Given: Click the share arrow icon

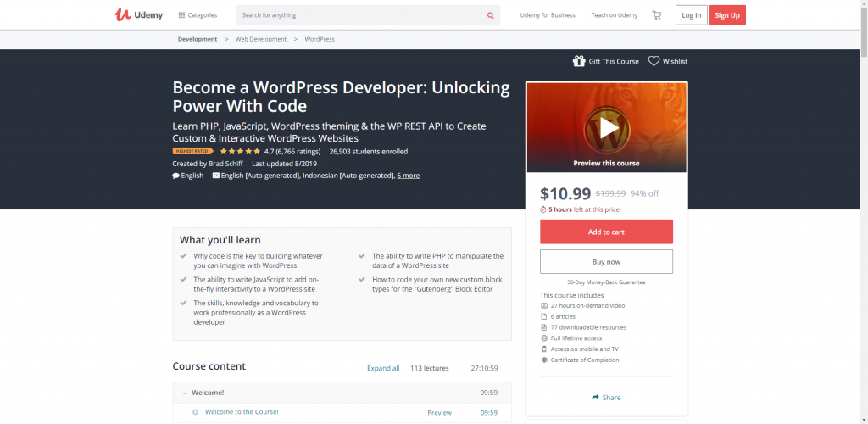Looking at the screenshot, I should click(x=596, y=398).
